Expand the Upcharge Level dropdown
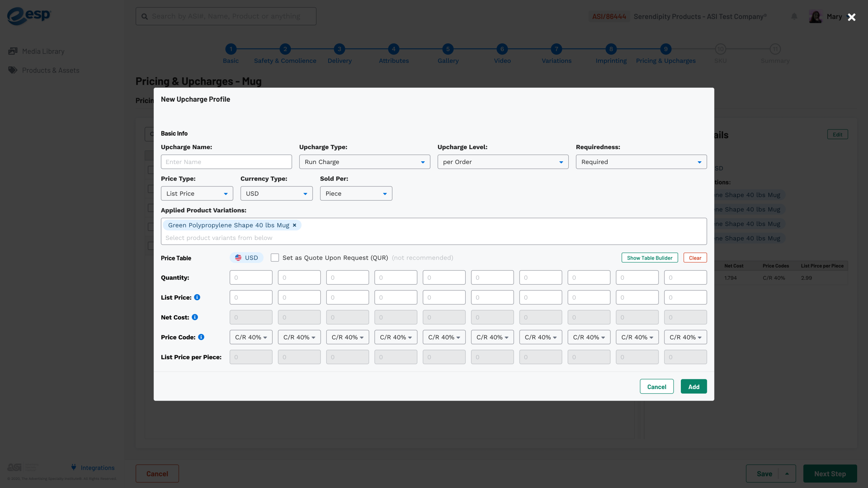Viewport: 868px width, 488px height. coord(503,162)
